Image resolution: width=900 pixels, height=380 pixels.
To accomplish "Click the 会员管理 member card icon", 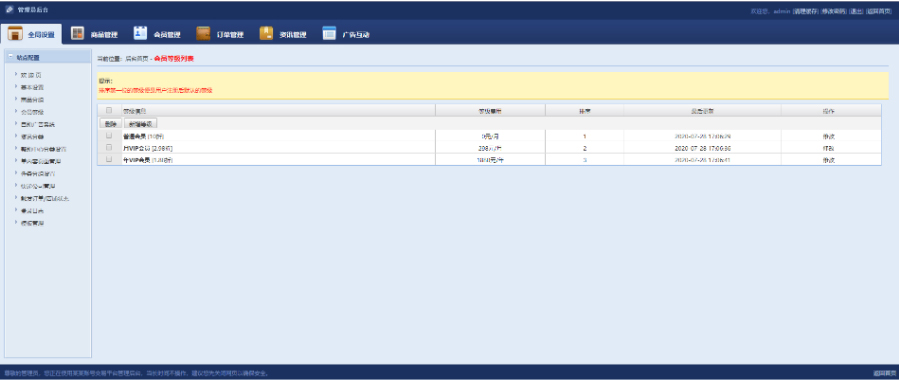I will [x=141, y=33].
